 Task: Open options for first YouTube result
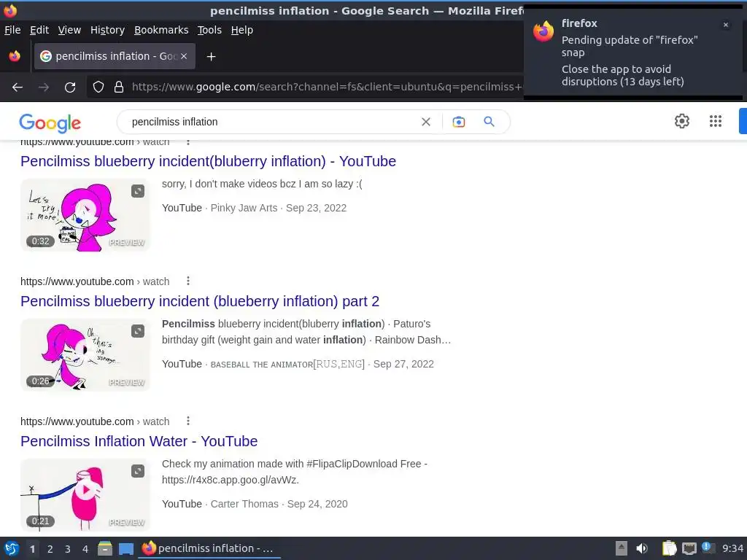[x=188, y=142]
